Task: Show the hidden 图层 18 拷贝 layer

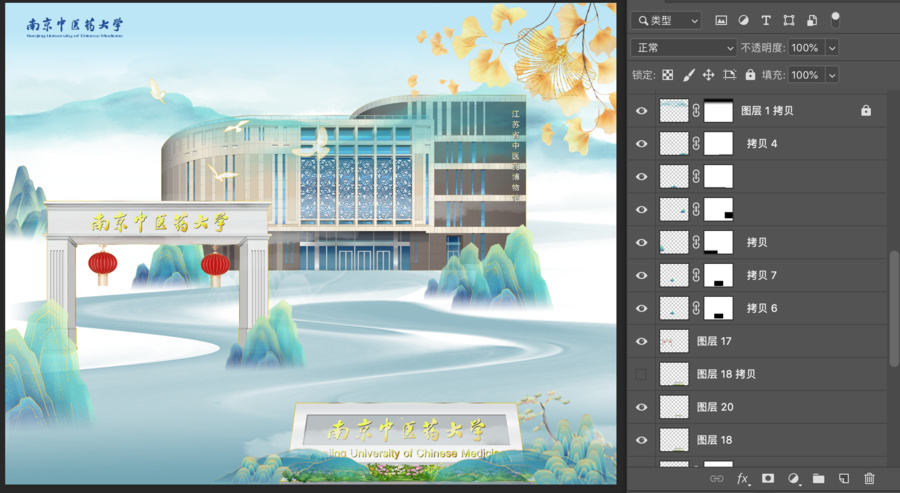Action: click(x=642, y=374)
